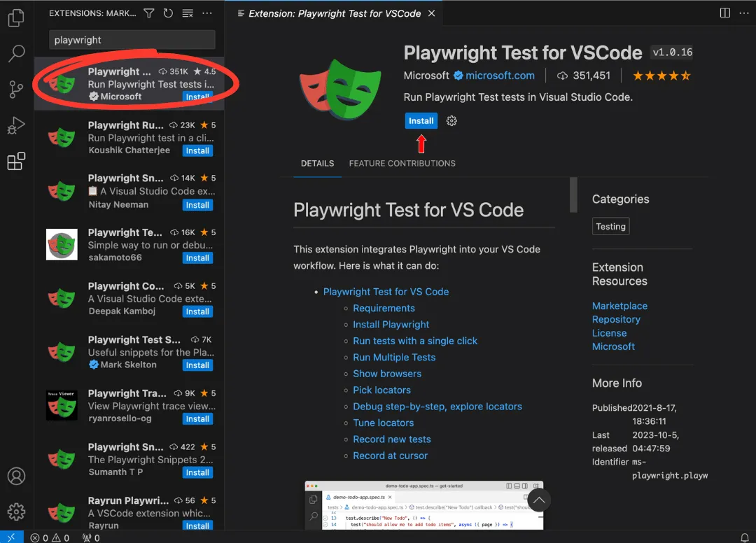Refresh the extensions list
The width and height of the screenshot is (756, 543).
(168, 13)
